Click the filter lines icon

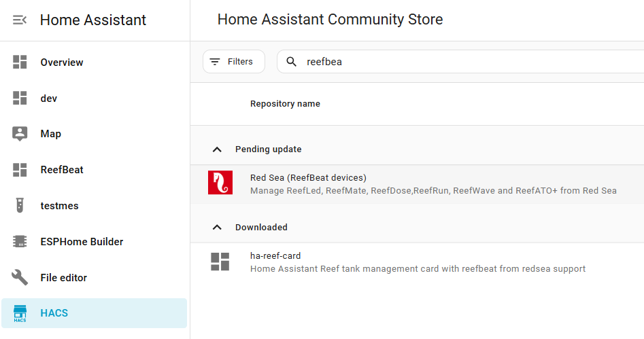click(x=215, y=62)
